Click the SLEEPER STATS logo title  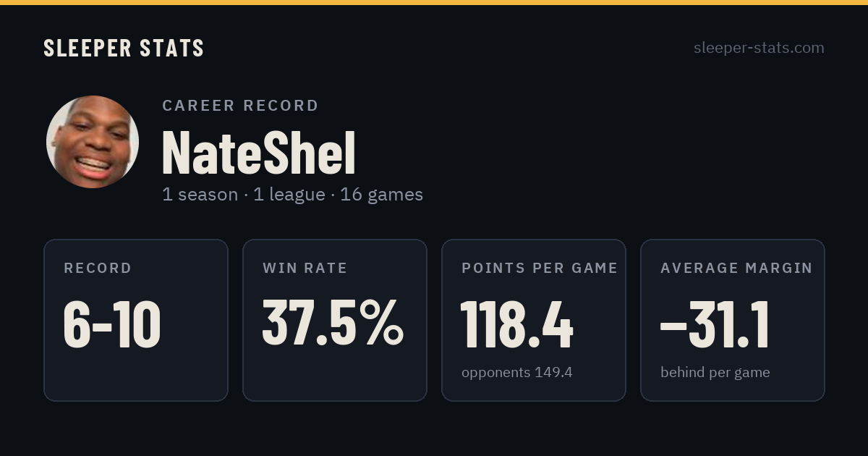tap(124, 48)
